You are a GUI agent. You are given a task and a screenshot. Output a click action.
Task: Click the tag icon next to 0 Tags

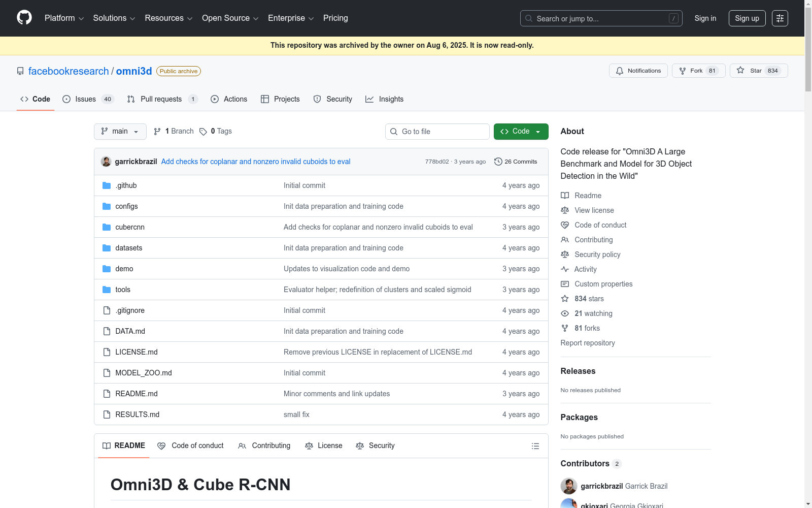(x=203, y=132)
